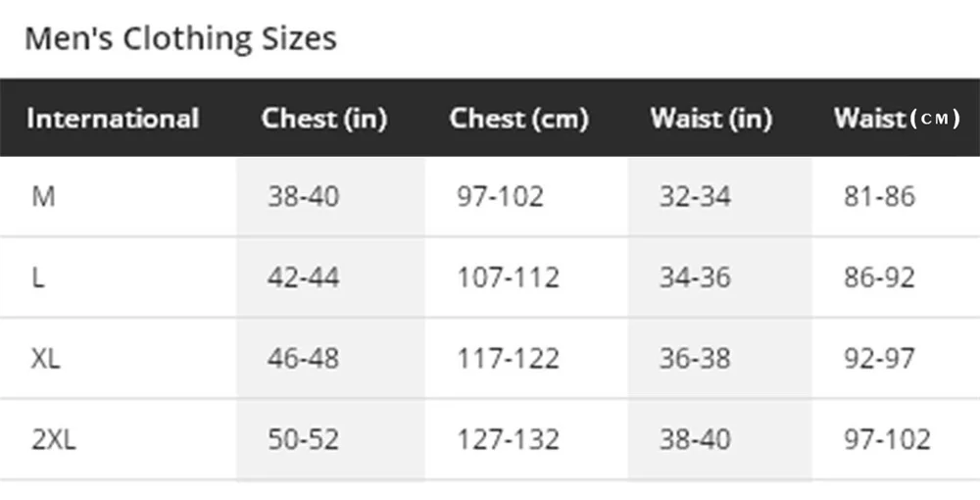Select the Chest (in) column header
Viewport: 980px width, 500px height.
[x=323, y=118]
